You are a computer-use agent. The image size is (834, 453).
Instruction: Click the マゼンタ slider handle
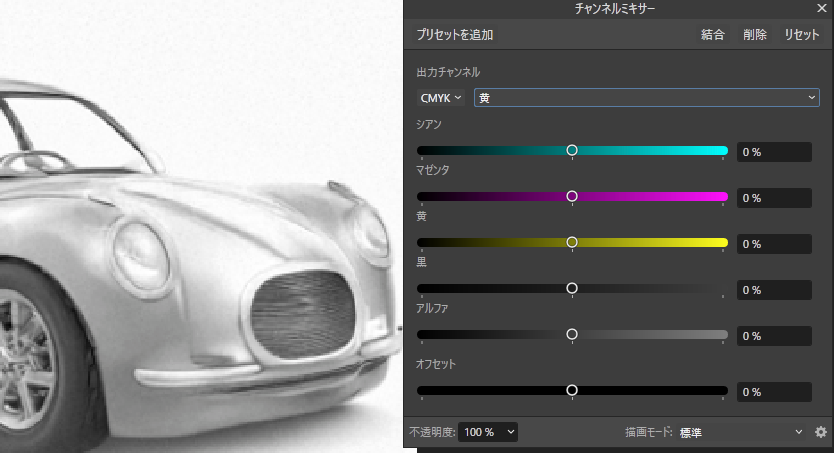click(572, 196)
